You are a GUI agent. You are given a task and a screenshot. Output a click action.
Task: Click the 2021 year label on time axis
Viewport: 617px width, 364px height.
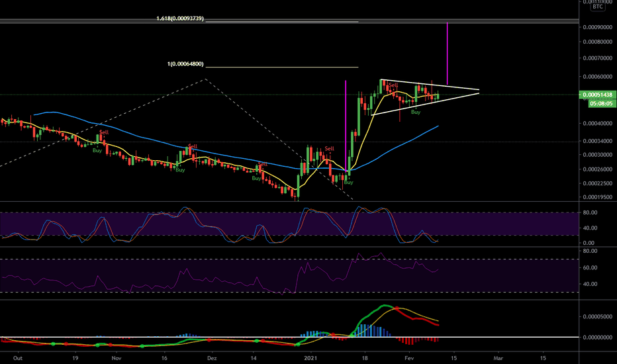[311, 358]
